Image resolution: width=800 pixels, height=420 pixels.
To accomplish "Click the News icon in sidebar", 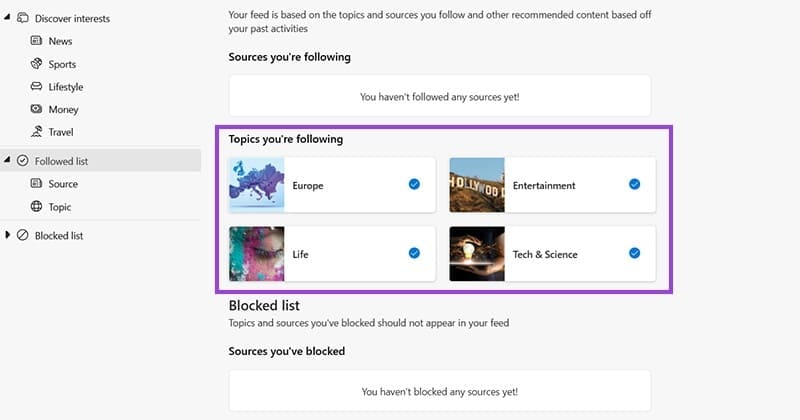I will coord(37,41).
